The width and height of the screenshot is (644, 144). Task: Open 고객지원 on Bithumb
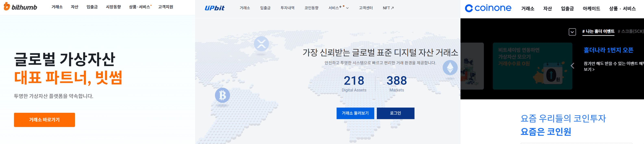point(165,7)
